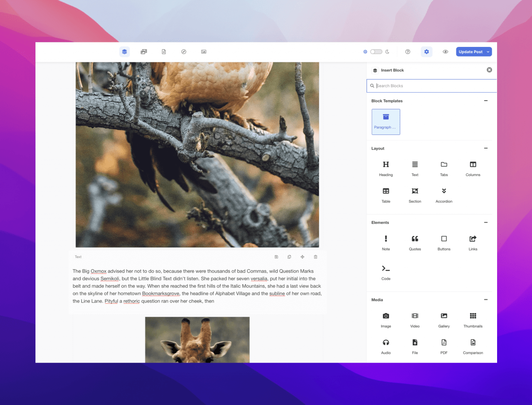Click the help question mark icon
532x405 pixels.
(x=408, y=52)
